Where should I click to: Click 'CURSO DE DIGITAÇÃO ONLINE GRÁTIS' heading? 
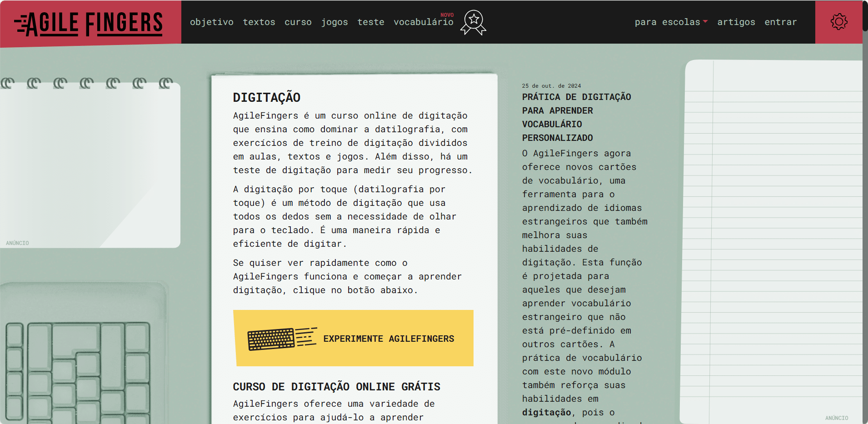point(337,387)
